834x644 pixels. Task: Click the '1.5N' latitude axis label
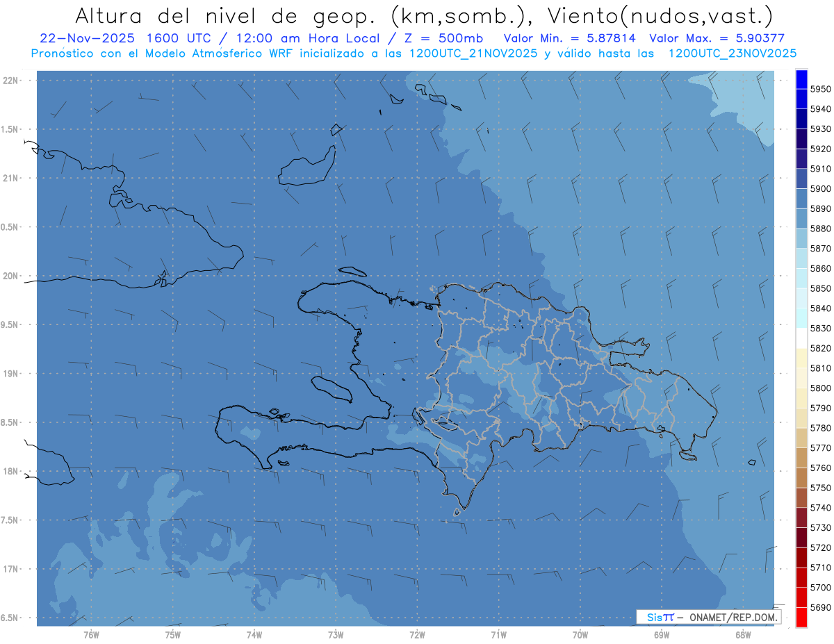tap(10, 129)
